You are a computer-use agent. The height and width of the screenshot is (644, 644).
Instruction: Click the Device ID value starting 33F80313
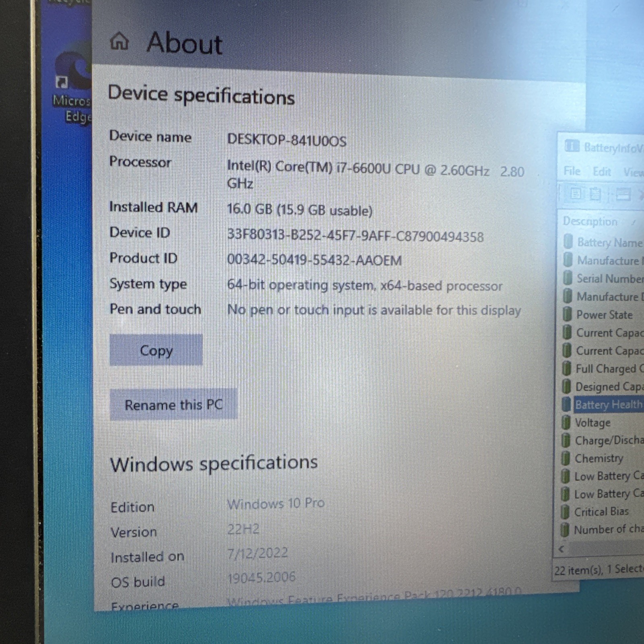(x=355, y=235)
